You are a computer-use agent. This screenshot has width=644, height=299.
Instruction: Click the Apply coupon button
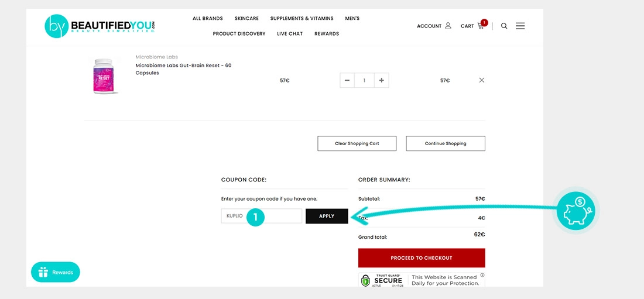pyautogui.click(x=327, y=216)
